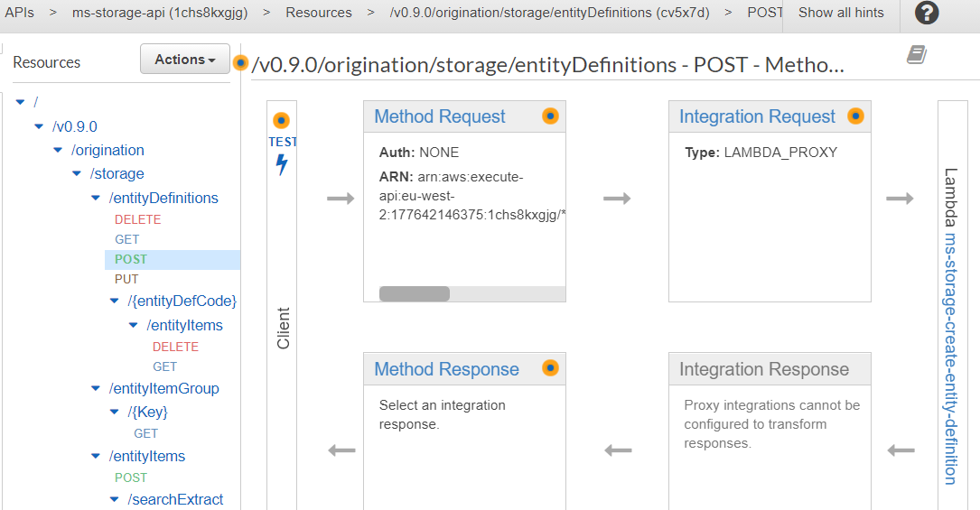Screen dimensions: 980x510
Task: Click the Show all hints button
Action: pyautogui.click(x=841, y=13)
